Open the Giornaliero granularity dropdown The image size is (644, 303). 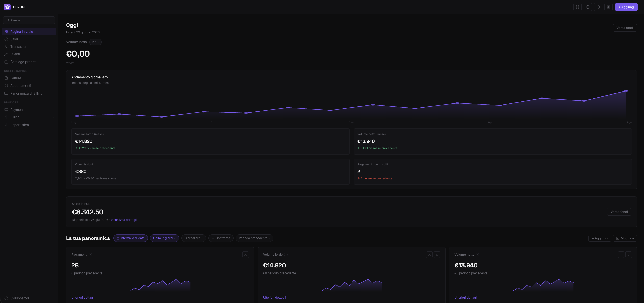(x=194, y=238)
